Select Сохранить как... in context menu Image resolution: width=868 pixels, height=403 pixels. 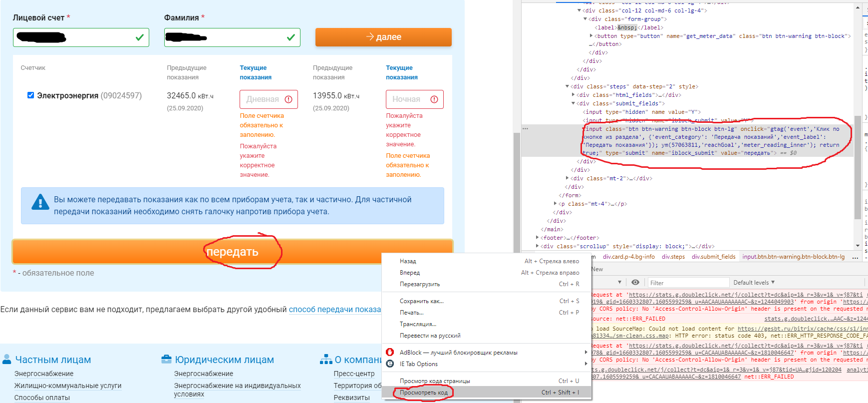click(x=486, y=301)
